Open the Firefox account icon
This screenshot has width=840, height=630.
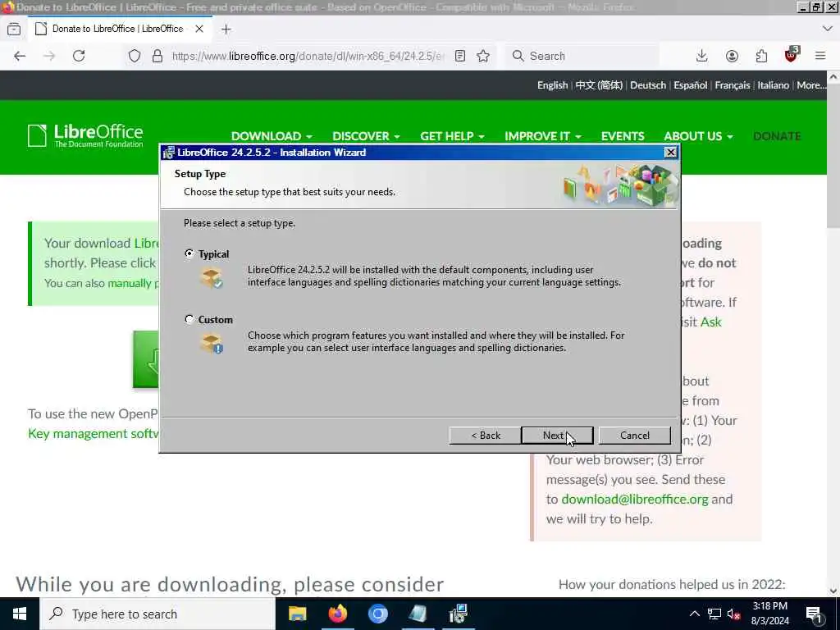point(732,56)
